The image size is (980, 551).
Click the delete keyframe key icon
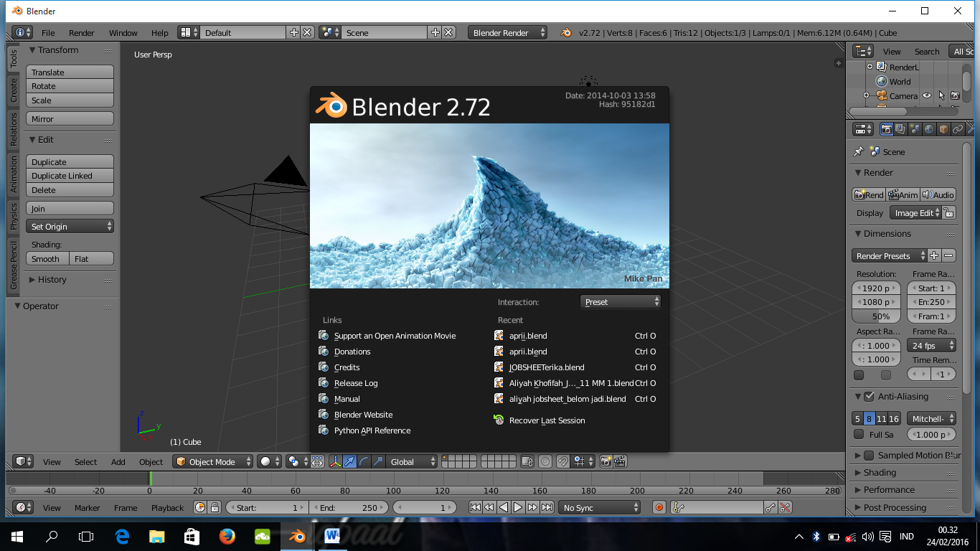pos(785,507)
